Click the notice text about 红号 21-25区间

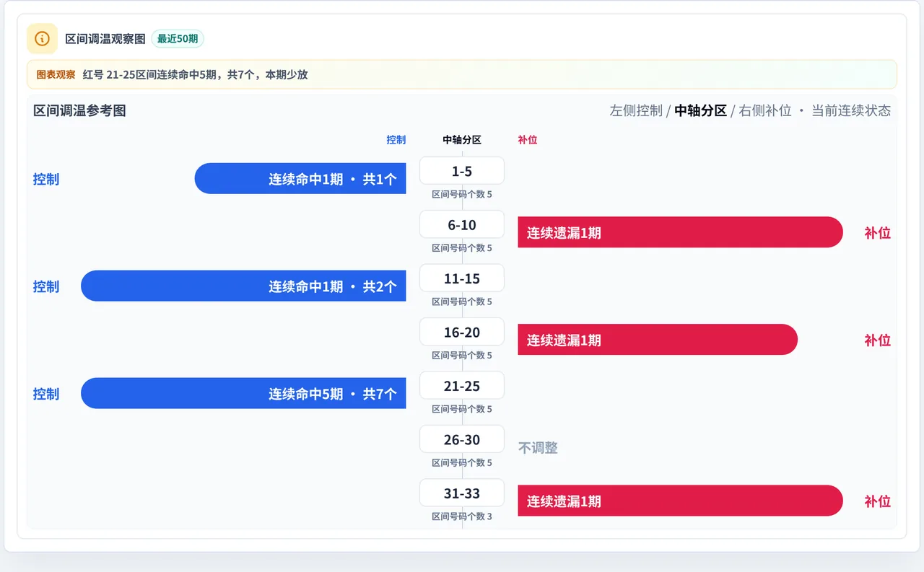195,74
